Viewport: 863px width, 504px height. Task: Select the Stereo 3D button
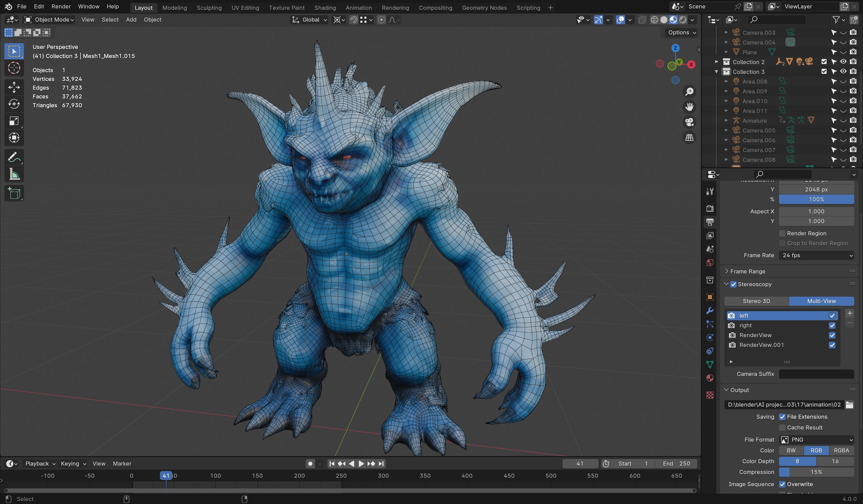(756, 301)
